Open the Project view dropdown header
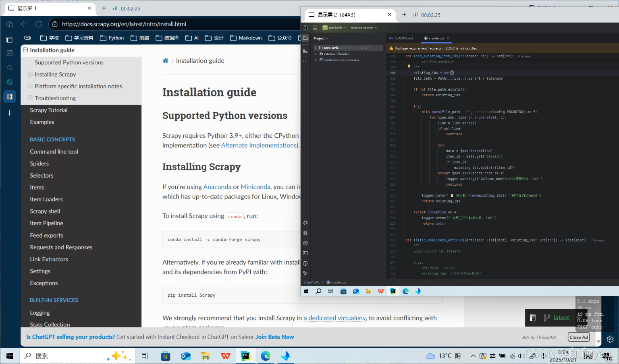Image resolution: width=619 pixels, height=364 pixels. pos(321,38)
